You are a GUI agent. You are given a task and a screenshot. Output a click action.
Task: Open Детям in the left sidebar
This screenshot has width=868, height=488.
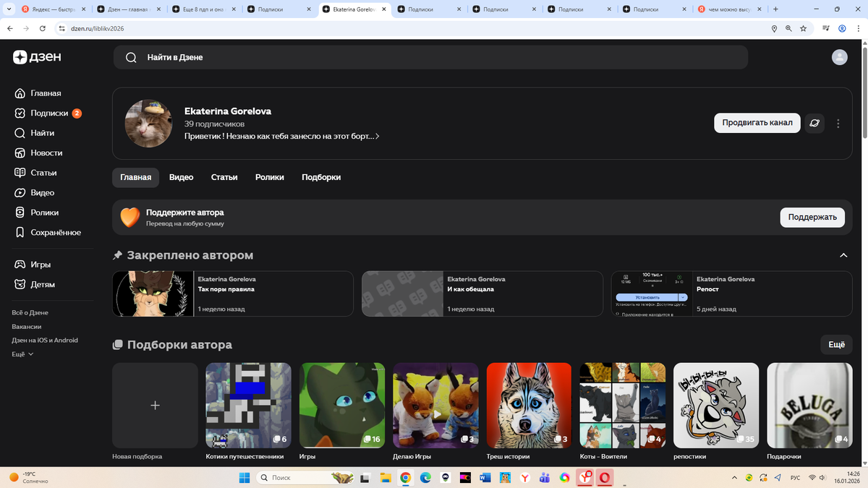tap(35, 284)
